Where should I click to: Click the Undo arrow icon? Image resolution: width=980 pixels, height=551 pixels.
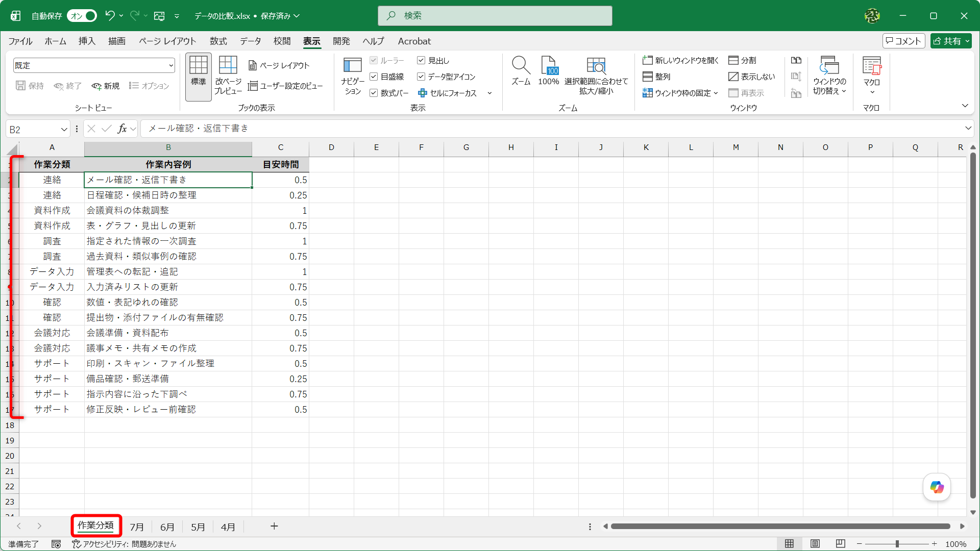(x=110, y=16)
